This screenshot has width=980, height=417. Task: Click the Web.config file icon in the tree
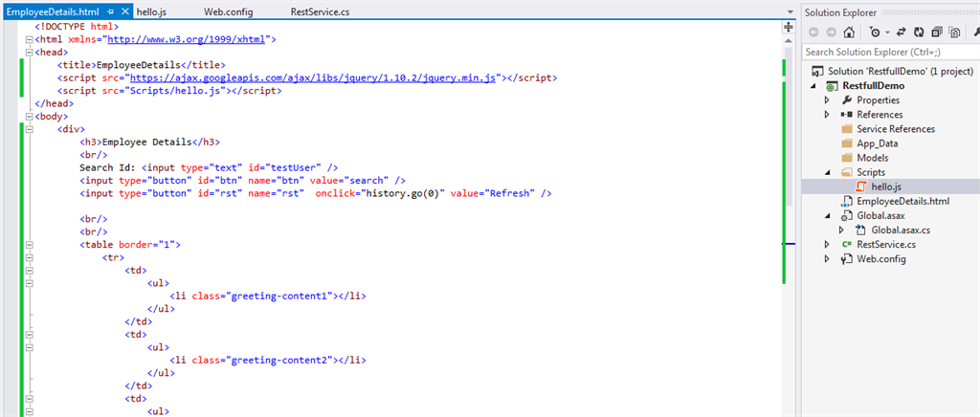(x=847, y=258)
